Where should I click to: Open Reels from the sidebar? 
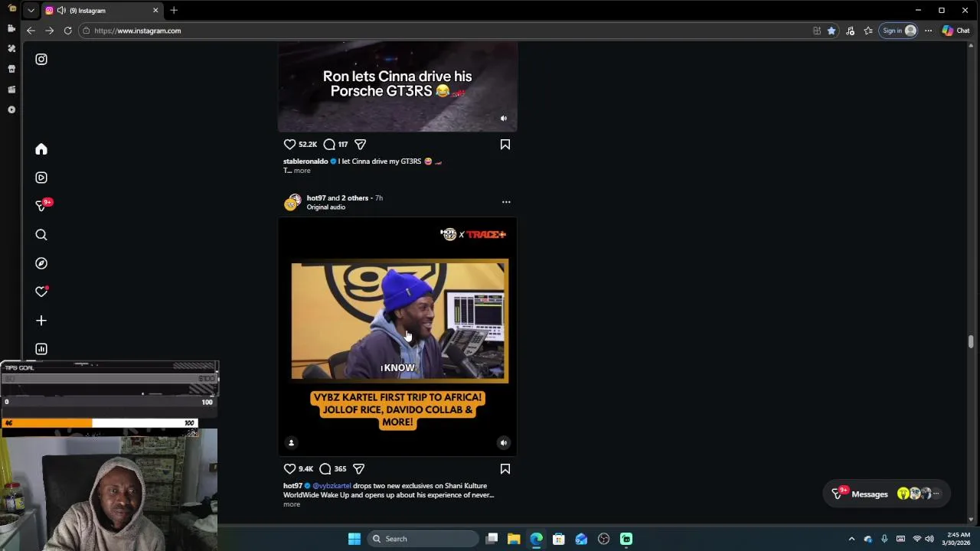click(x=41, y=178)
